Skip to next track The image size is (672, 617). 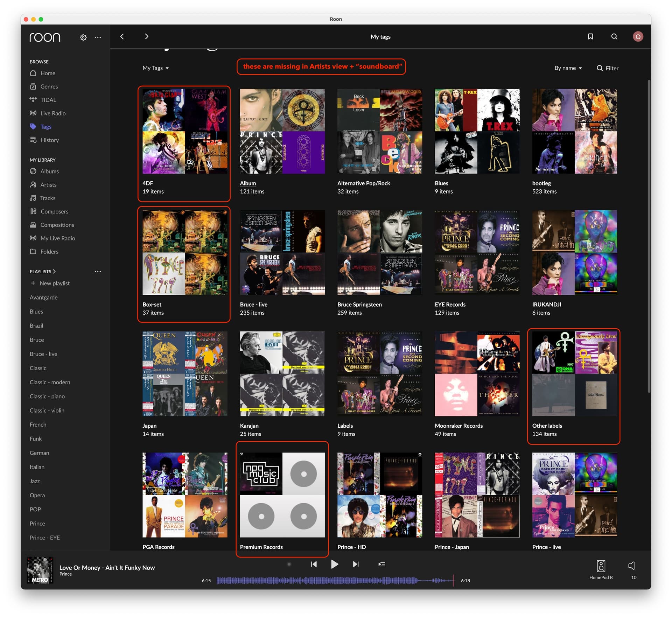click(356, 564)
